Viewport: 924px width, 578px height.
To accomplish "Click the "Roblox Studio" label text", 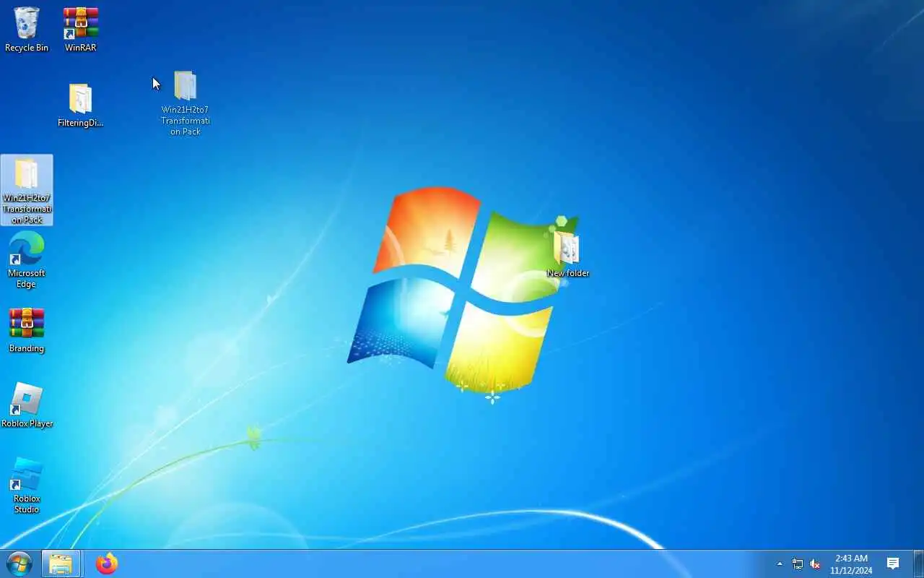I will click(x=27, y=504).
